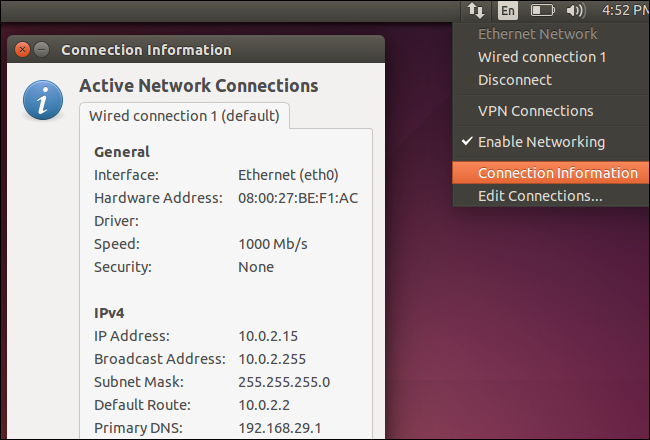The height and width of the screenshot is (440, 650).
Task: Click the IP address 10.0.2.15
Action: [268, 336]
